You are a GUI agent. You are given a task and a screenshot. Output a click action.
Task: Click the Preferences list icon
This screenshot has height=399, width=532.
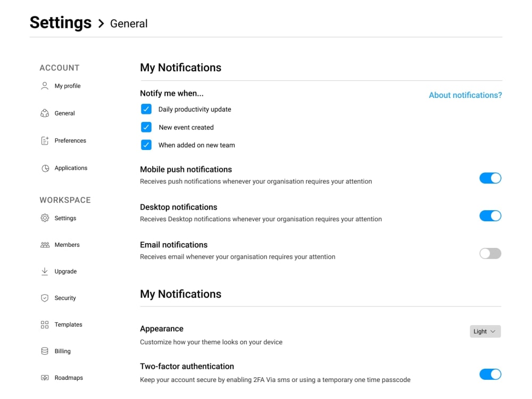pyautogui.click(x=45, y=140)
